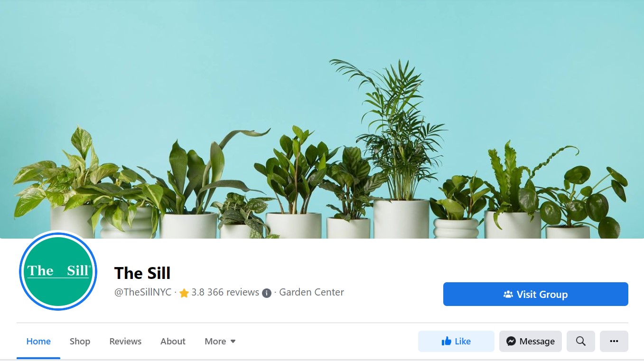Image resolution: width=644 pixels, height=361 pixels.
Task: Open the three-dots more options button
Action: click(x=614, y=341)
